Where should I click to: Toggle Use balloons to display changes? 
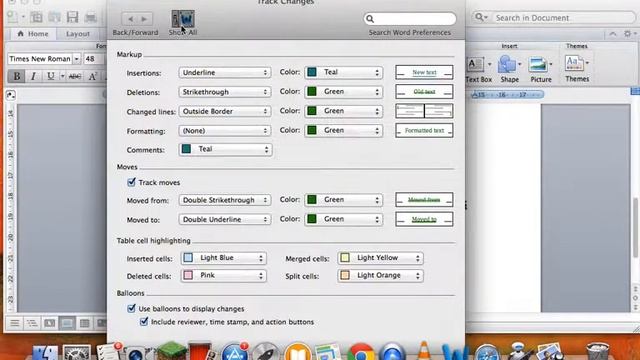tap(131, 309)
